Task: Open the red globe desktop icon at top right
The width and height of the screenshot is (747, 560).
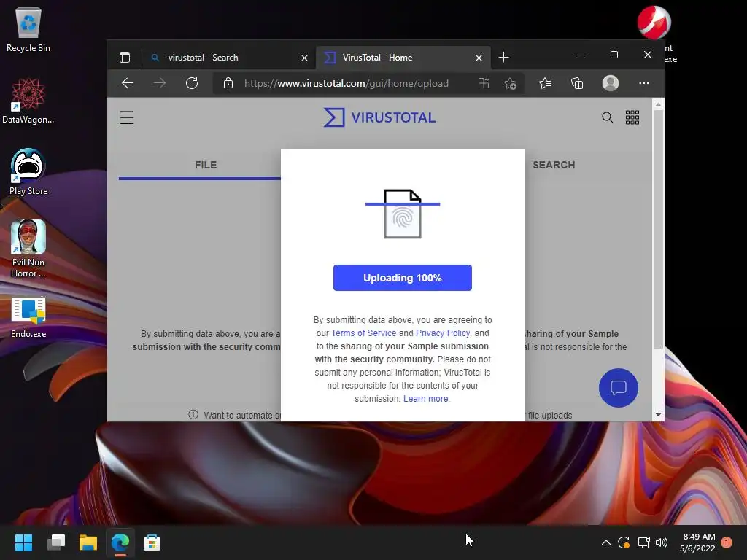Action: tap(654, 23)
